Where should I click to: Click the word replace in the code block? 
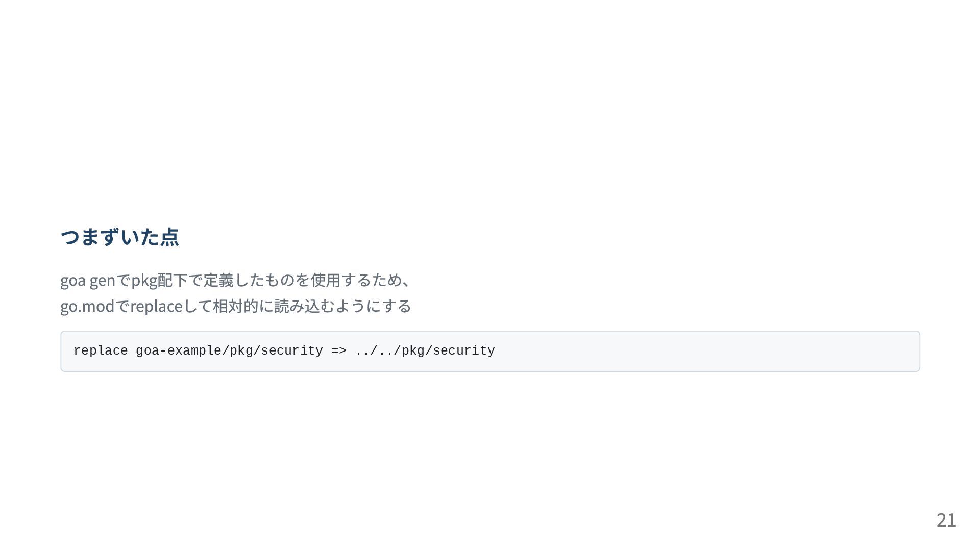tap(101, 351)
